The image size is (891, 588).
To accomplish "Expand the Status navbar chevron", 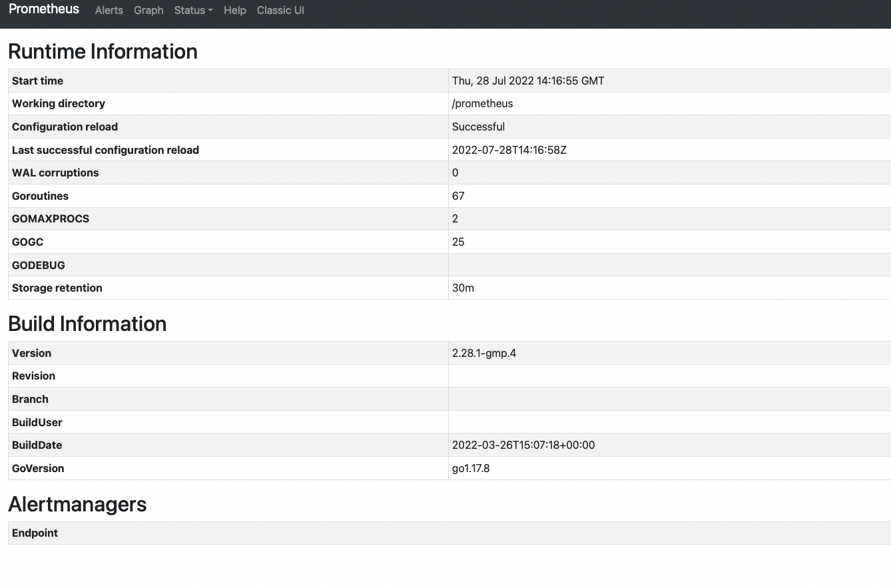I will pyautogui.click(x=209, y=10).
